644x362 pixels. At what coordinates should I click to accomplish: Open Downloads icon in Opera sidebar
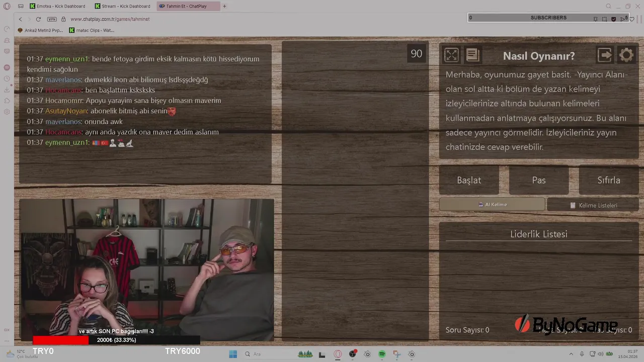7,89
